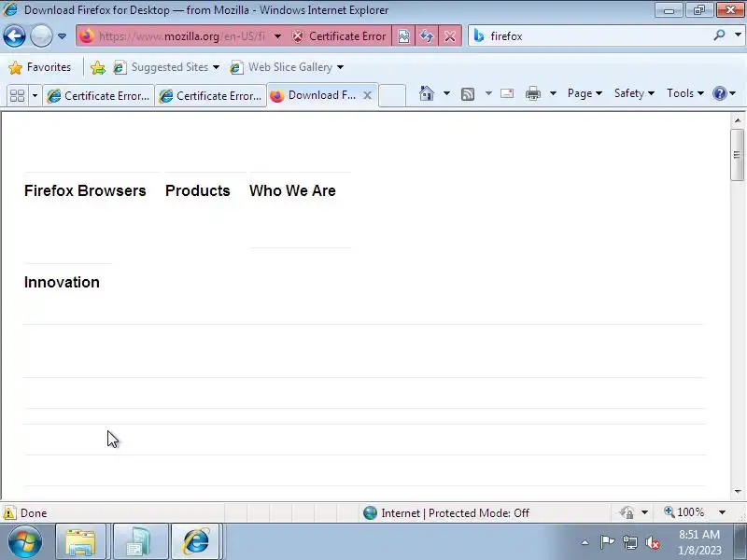This screenshot has width=747, height=560.
Task: Open the Safety menu
Action: pos(634,93)
